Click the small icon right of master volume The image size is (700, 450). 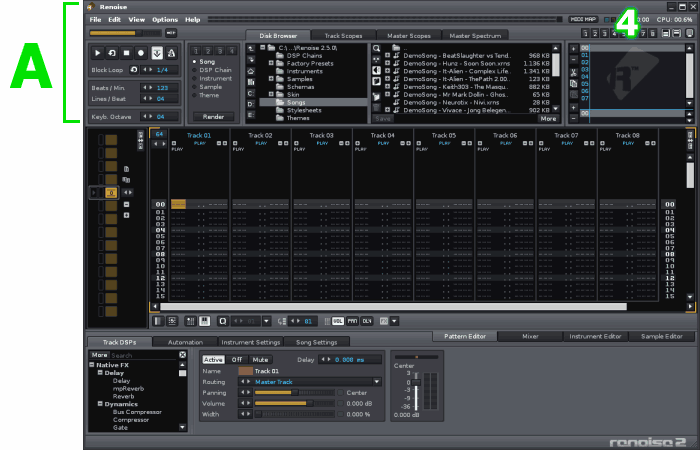pos(171,33)
